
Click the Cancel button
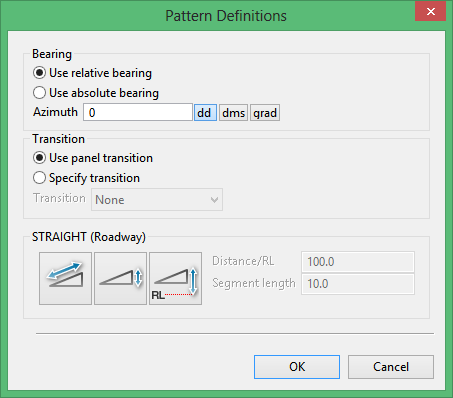[391, 367]
